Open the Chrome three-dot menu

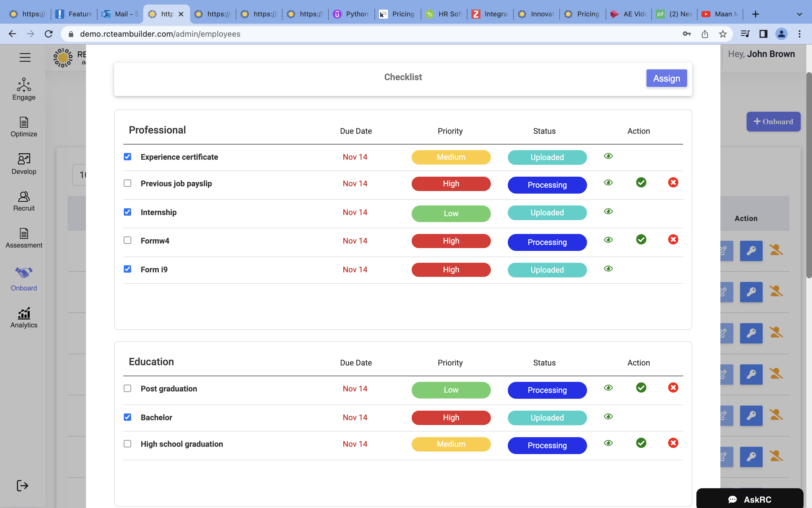tap(800, 34)
